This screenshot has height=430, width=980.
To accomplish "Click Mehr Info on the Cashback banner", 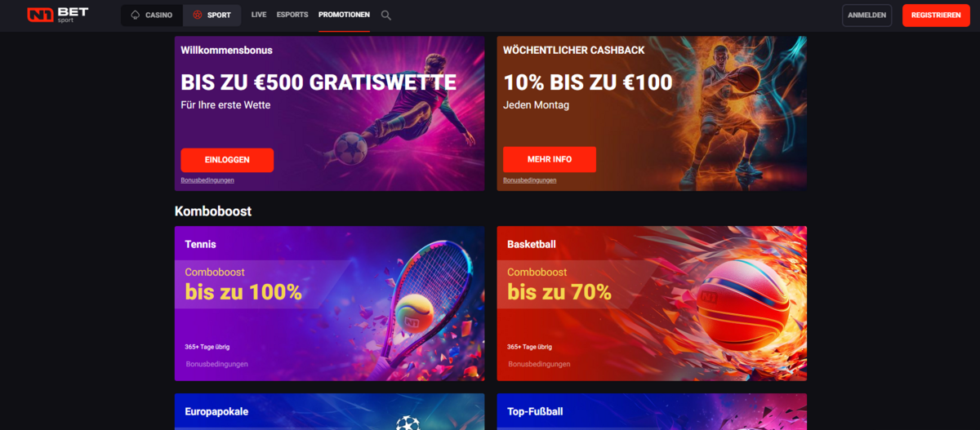I will [x=550, y=159].
